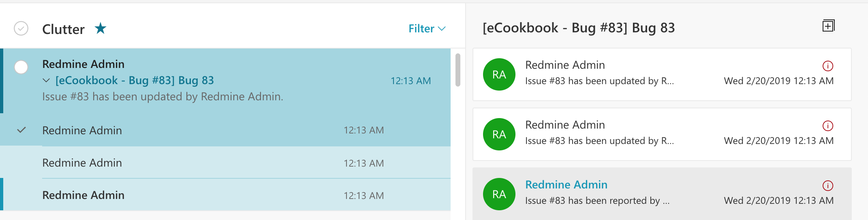868x220 pixels.
Task: Click the message list scrollbar thumb
Action: (x=458, y=70)
